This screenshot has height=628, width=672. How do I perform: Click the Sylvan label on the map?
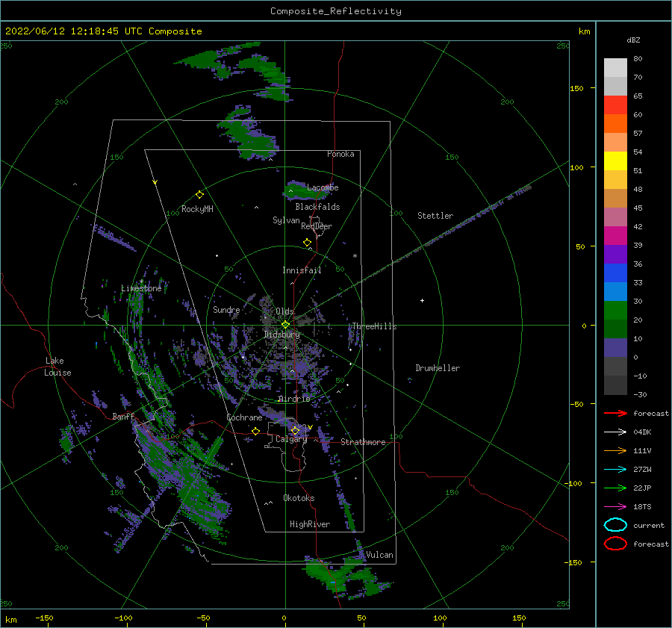pos(286,220)
